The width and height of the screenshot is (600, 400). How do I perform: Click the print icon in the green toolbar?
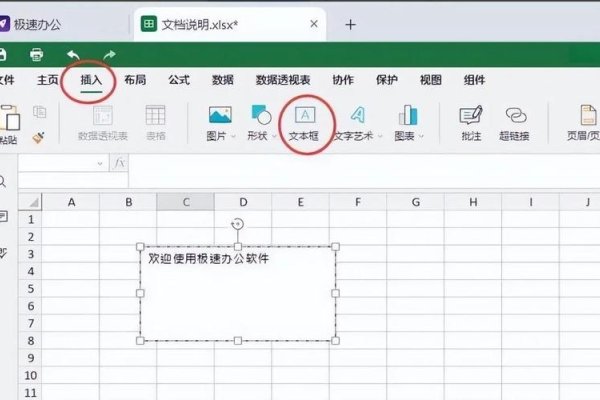tap(36, 55)
